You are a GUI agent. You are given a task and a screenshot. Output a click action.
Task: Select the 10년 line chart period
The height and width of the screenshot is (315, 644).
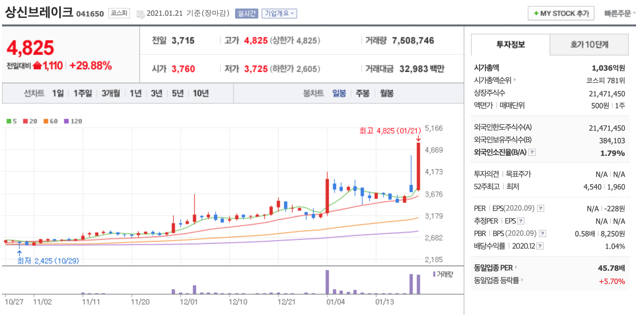click(201, 93)
